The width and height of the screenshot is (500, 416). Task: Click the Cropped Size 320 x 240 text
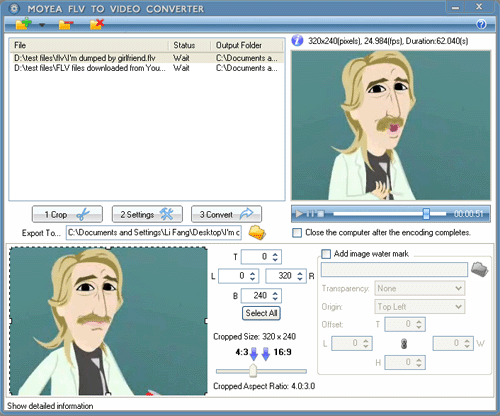(255, 337)
